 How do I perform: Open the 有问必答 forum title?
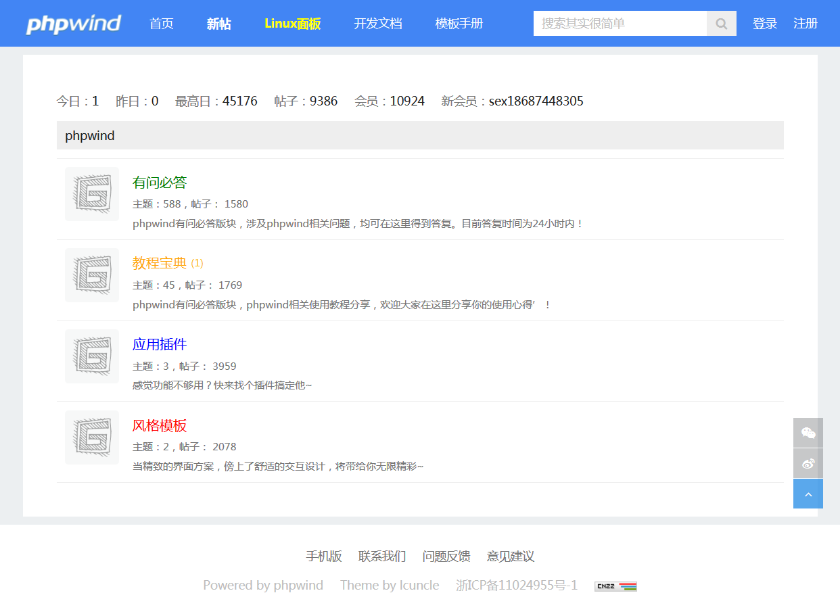(x=160, y=183)
